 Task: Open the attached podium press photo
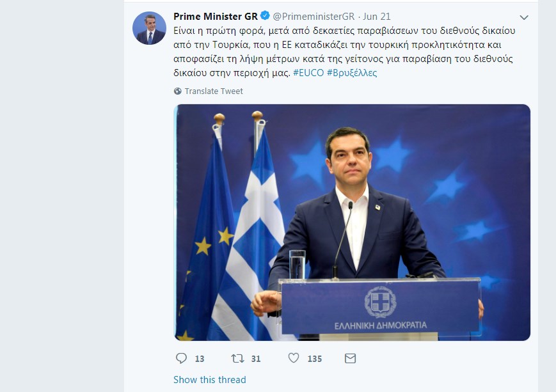click(x=352, y=223)
